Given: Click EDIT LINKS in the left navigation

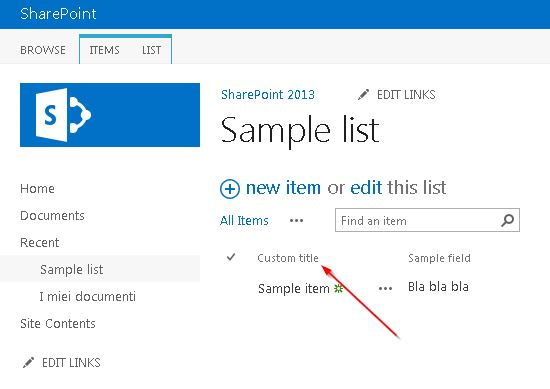Looking at the screenshot, I should 71,363.
